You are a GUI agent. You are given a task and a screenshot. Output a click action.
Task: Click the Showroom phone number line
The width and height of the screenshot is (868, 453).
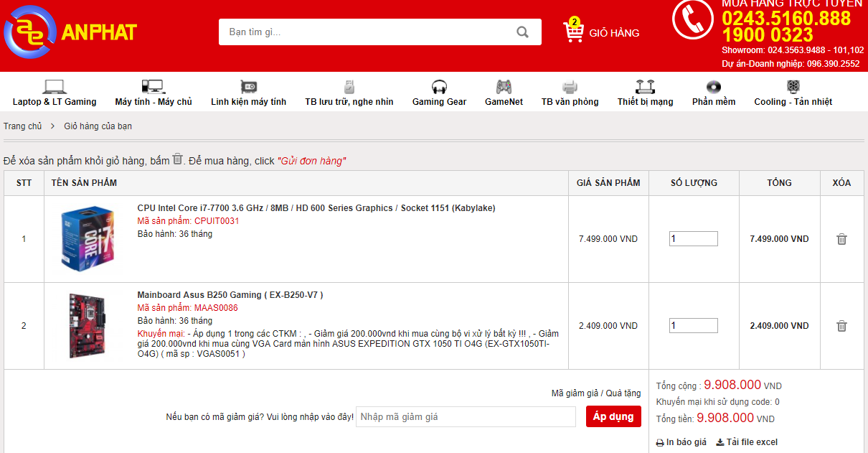pyautogui.click(x=793, y=50)
